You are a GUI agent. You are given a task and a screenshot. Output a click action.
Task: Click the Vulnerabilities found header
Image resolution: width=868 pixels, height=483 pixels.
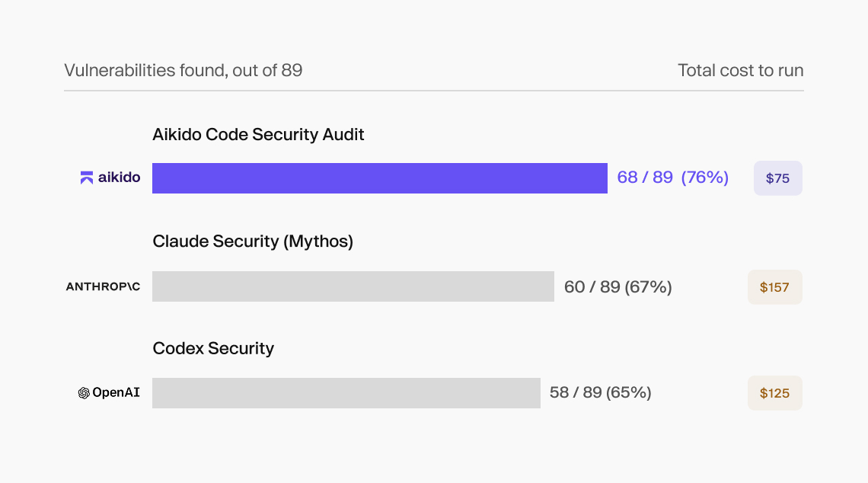coord(183,70)
